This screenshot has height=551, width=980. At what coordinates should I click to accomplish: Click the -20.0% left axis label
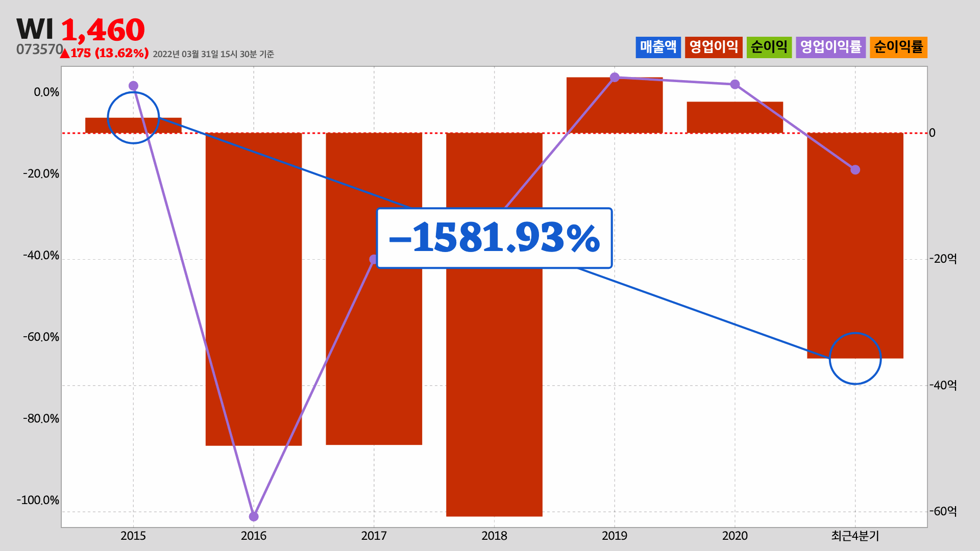[x=41, y=174]
